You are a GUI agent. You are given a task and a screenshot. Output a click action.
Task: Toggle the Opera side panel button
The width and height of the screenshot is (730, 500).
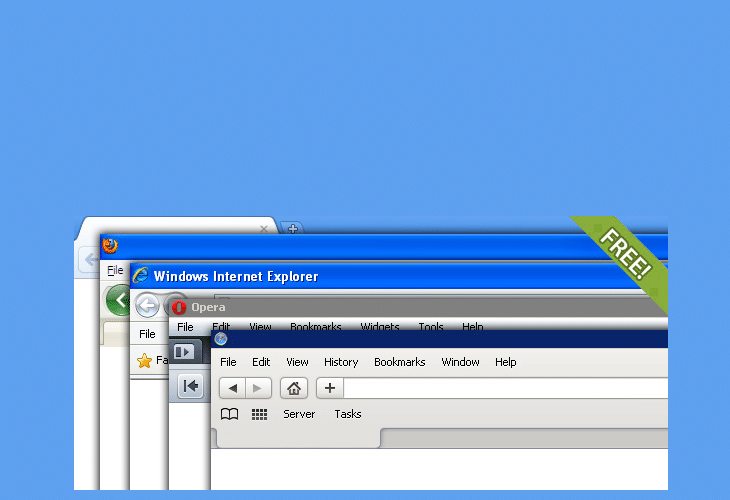(183, 352)
